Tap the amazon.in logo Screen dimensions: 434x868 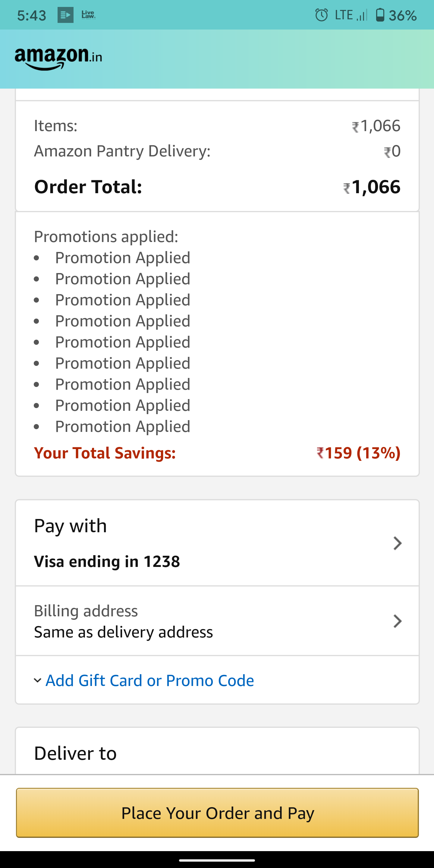tap(58, 58)
